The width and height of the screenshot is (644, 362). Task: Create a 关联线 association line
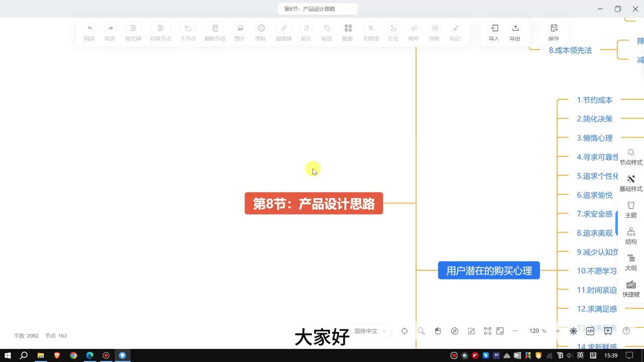point(371,33)
